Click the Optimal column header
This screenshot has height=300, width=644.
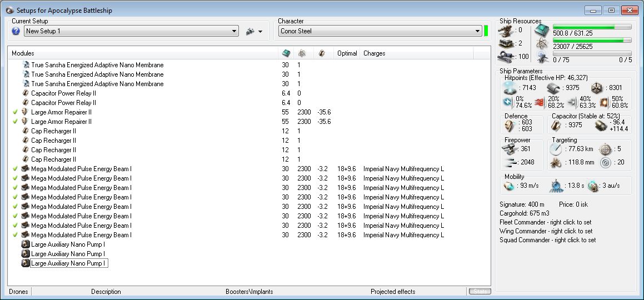[x=347, y=53]
